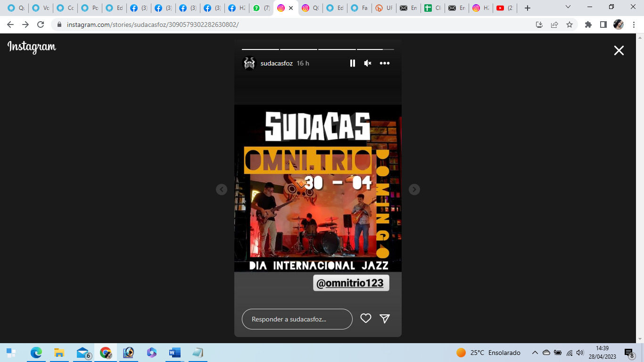Go back to previous story arrow

coord(222,189)
